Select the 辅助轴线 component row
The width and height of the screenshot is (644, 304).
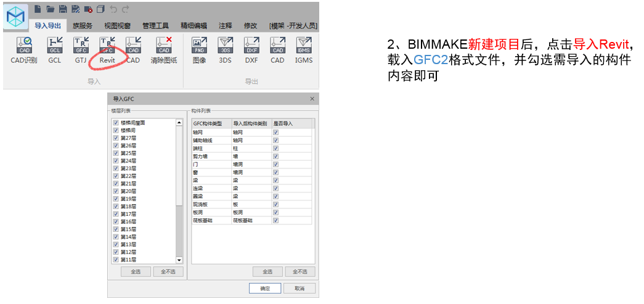(x=252, y=141)
